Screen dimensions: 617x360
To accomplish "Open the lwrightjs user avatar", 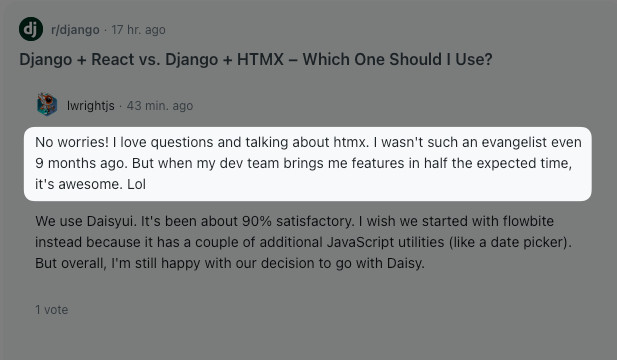I will [47, 105].
